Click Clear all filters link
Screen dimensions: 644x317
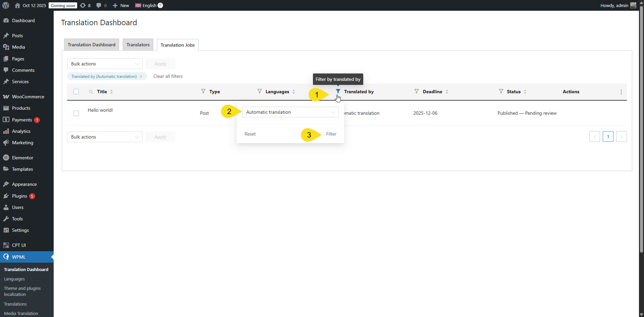pos(168,76)
